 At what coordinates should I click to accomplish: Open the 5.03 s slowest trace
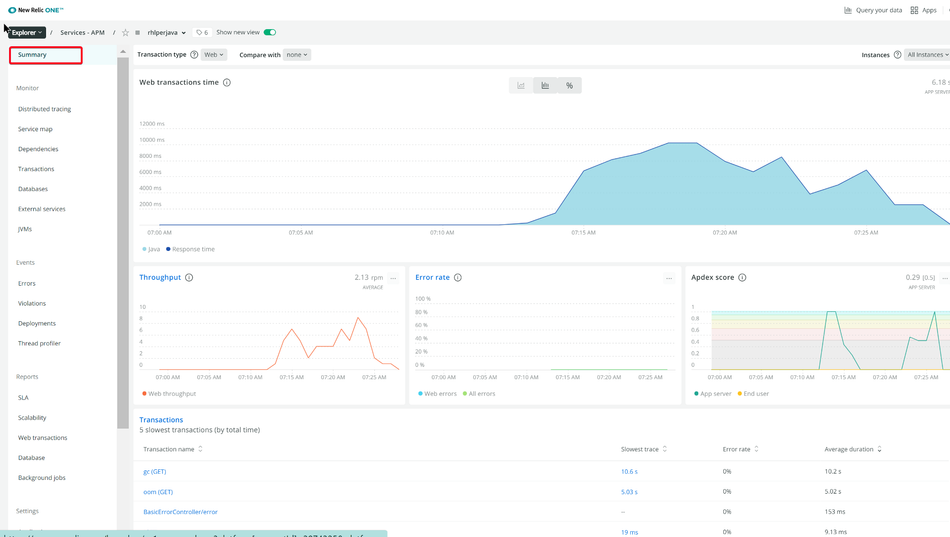coord(629,492)
